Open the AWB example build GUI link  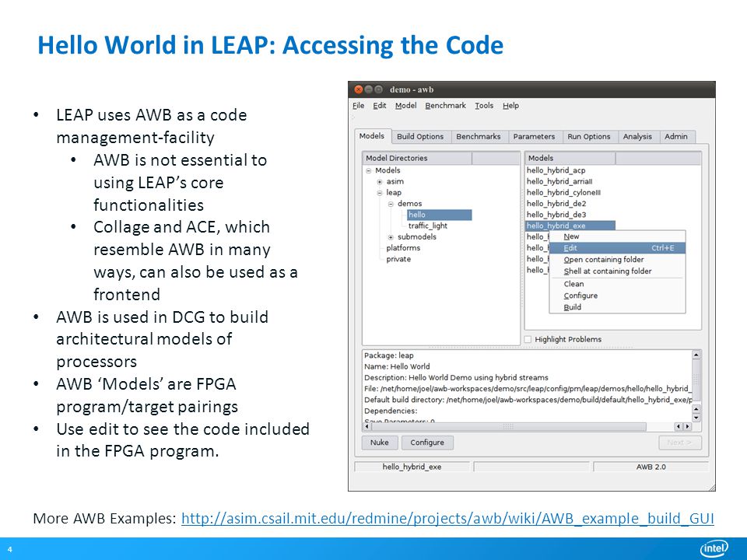point(447,518)
